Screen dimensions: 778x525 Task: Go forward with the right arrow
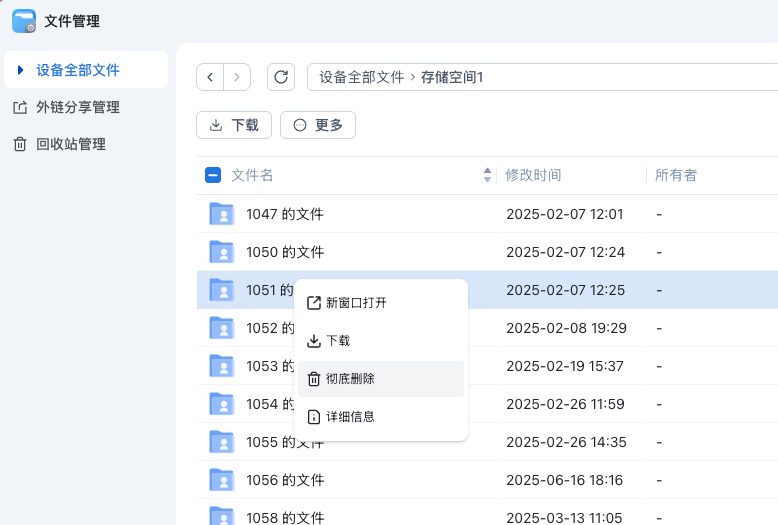coord(237,77)
